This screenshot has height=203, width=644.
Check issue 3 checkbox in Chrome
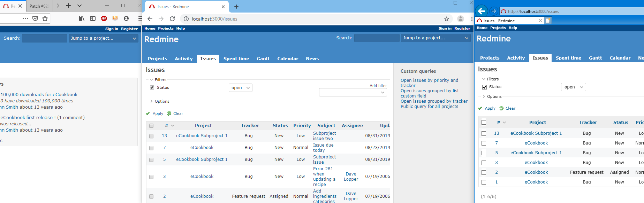(x=151, y=177)
